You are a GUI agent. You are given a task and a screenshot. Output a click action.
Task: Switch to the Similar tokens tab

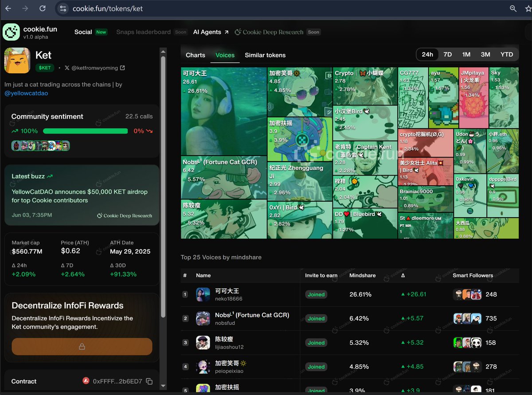tap(265, 55)
